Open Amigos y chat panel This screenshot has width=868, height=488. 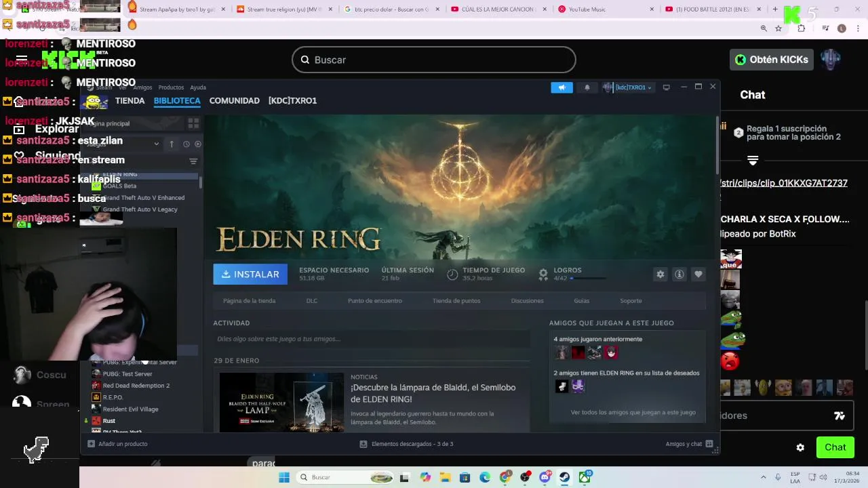click(689, 444)
